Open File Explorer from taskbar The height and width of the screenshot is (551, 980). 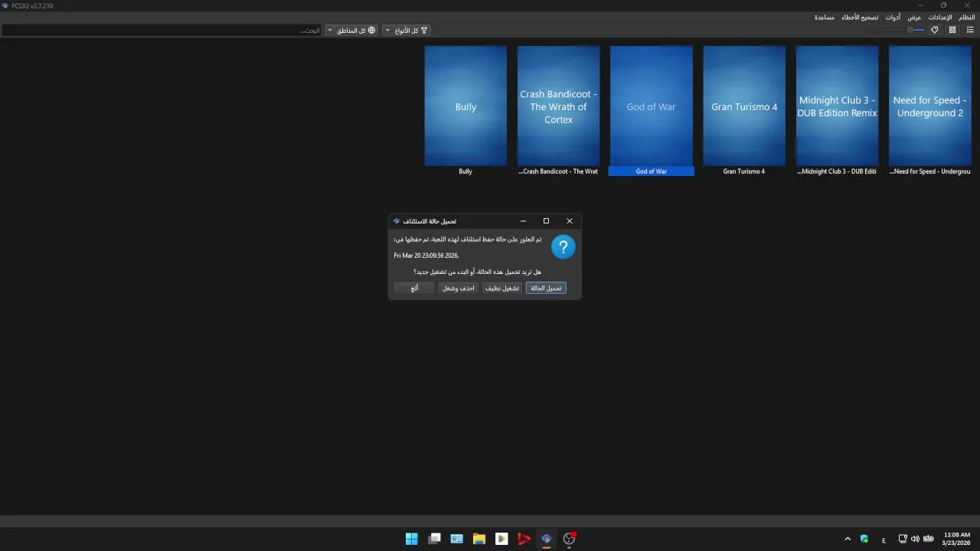pos(479,539)
